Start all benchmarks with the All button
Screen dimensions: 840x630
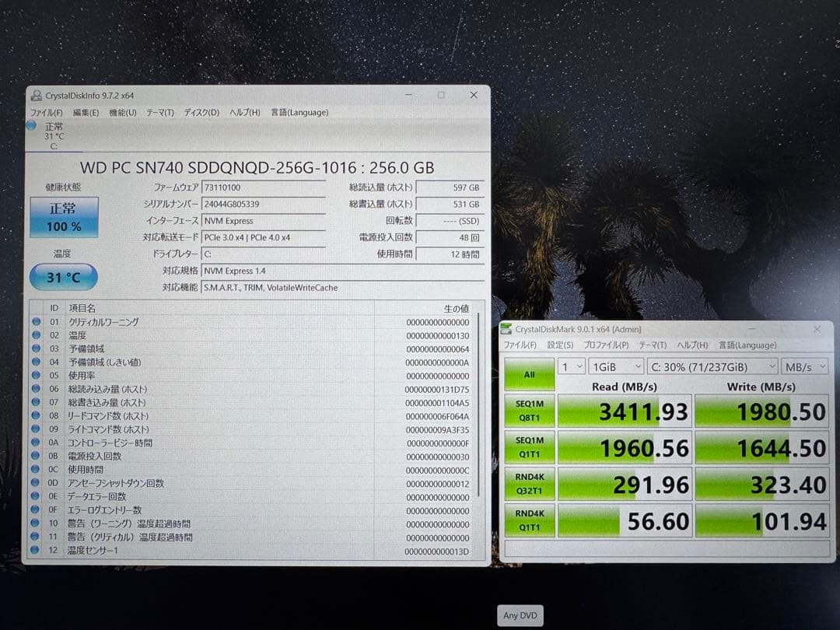click(530, 374)
